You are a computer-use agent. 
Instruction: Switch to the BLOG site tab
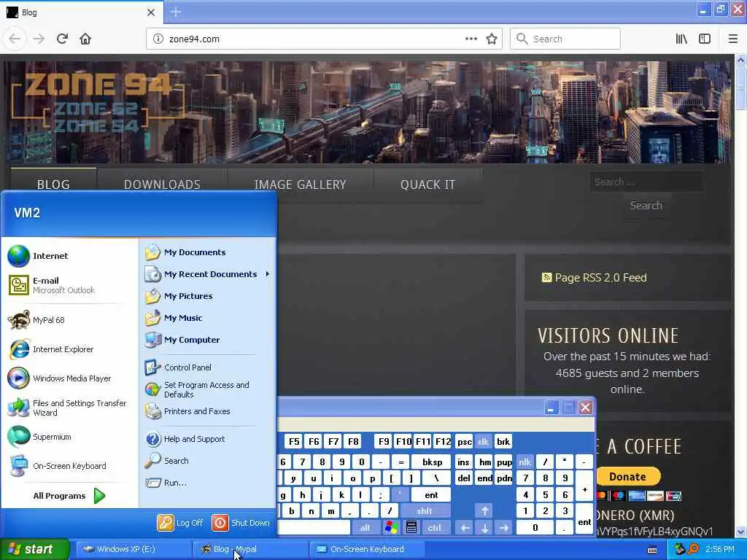coord(53,184)
